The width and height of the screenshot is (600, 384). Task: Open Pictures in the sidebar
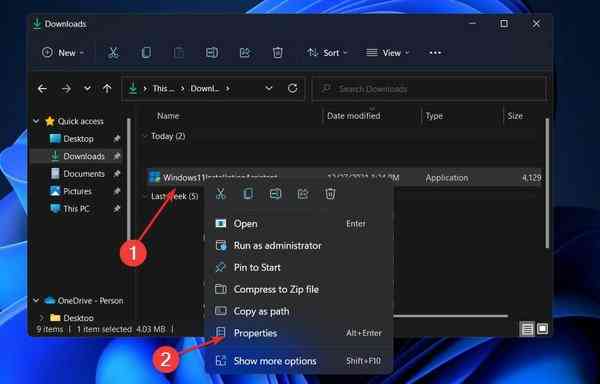(77, 191)
